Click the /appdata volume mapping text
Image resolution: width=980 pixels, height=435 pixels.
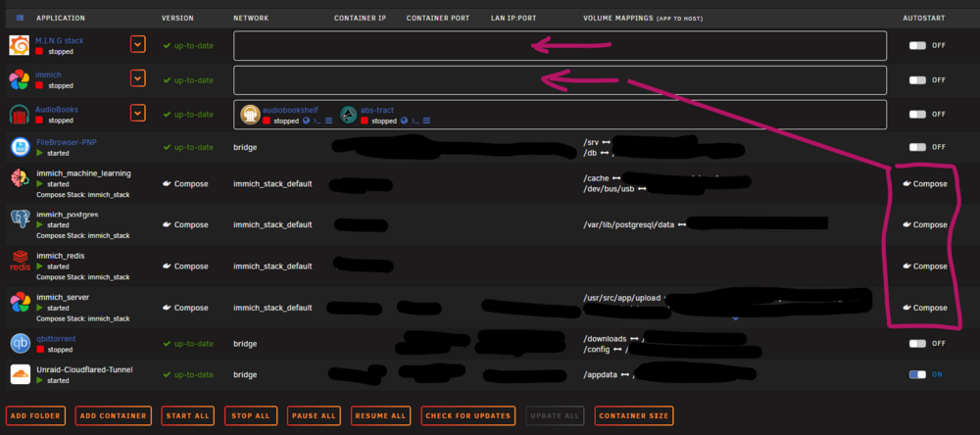[x=601, y=375]
